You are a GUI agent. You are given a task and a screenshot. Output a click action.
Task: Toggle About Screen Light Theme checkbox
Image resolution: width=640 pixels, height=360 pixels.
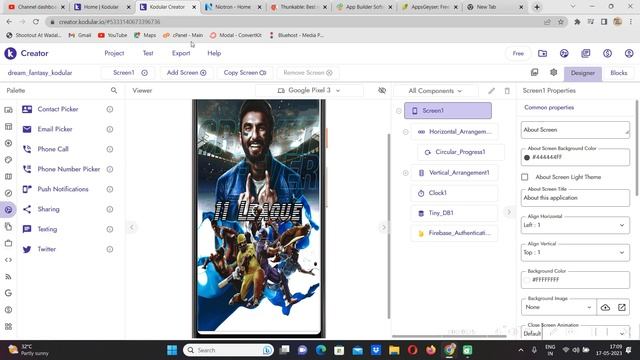[524, 177]
